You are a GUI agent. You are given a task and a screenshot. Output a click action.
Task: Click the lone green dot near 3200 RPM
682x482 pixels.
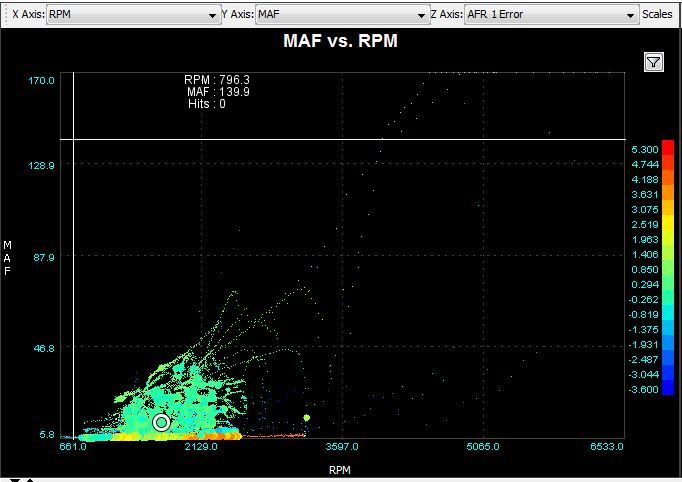tap(307, 418)
